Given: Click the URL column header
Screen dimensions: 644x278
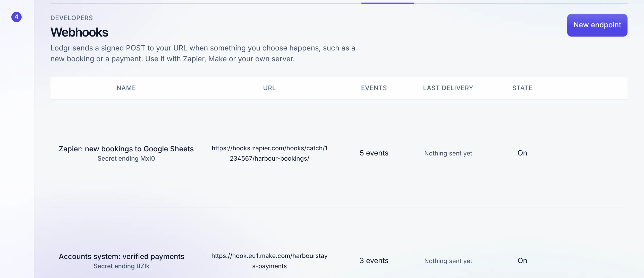Looking at the screenshot, I should [269, 88].
